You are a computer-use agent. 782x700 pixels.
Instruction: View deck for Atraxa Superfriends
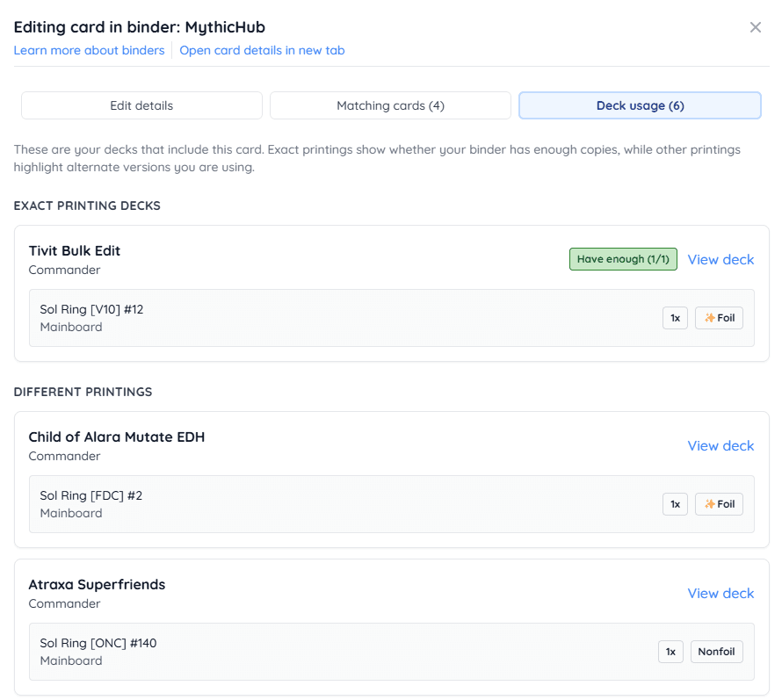point(720,593)
